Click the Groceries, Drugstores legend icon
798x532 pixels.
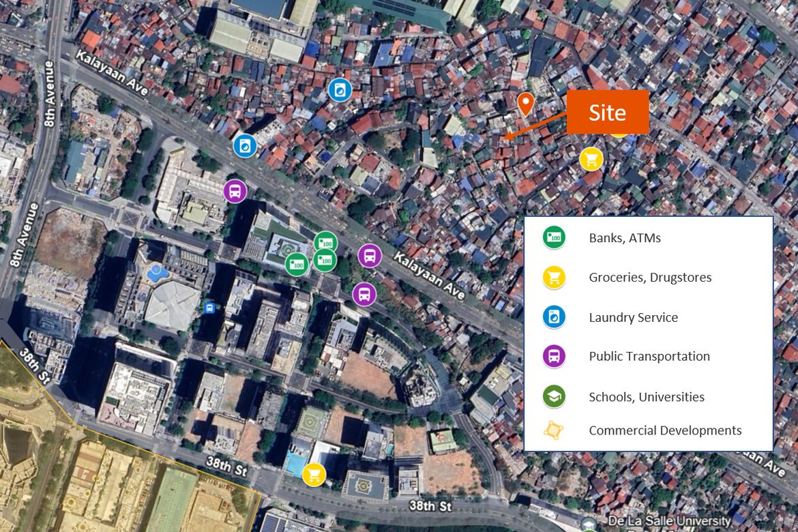point(554,278)
